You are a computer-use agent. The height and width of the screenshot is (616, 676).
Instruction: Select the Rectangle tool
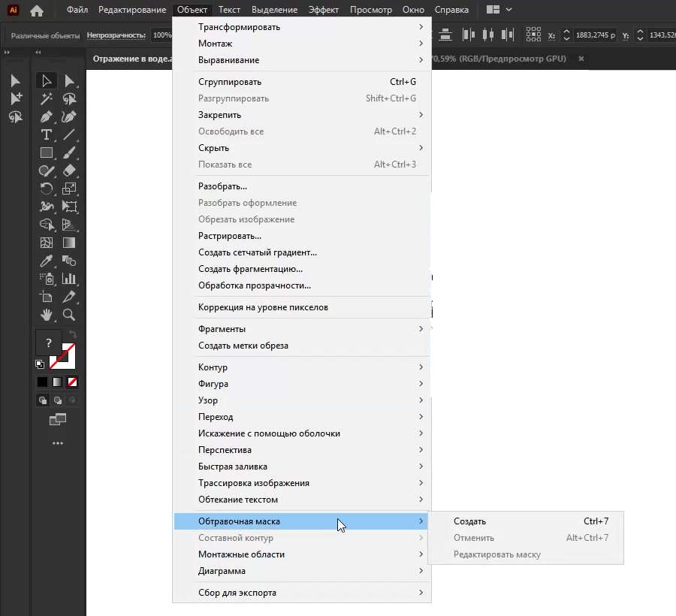[x=47, y=153]
